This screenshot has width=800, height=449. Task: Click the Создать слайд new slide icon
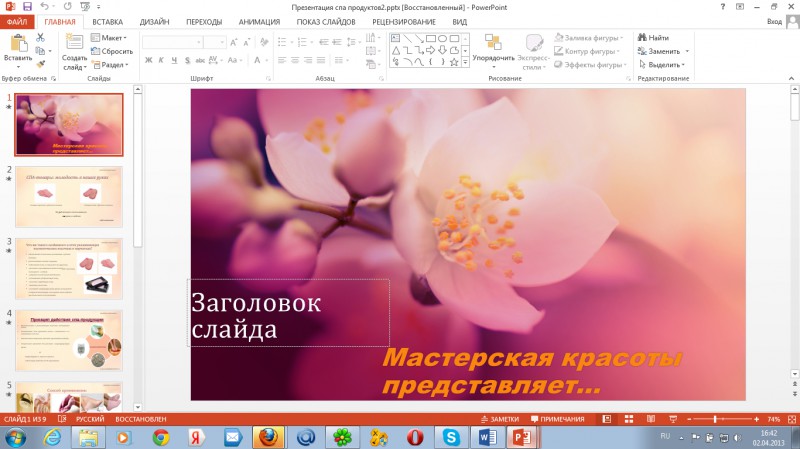click(x=74, y=42)
